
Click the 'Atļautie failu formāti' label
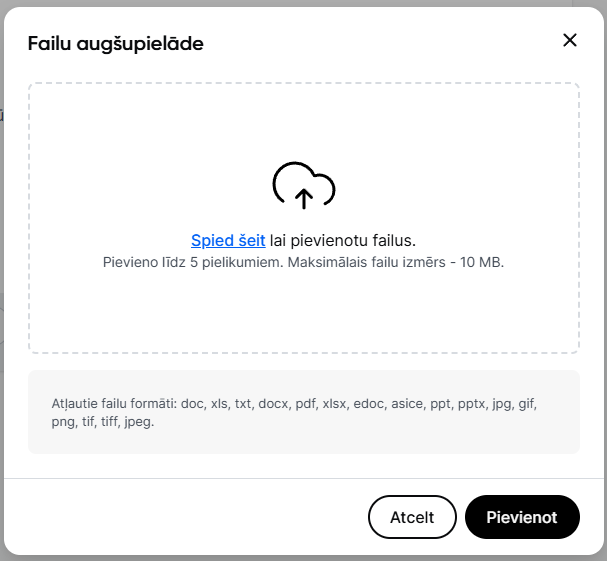point(114,404)
